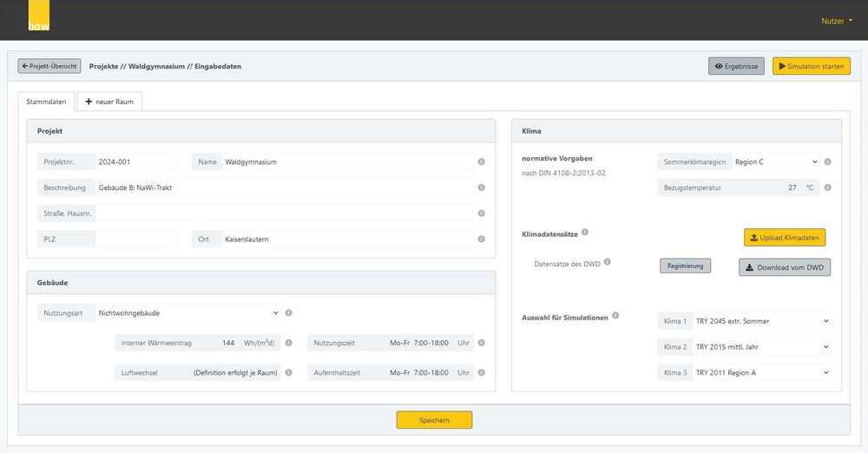Click info icon beside Bezugstemperatur field
This screenshot has height=453, width=868.
tap(827, 187)
